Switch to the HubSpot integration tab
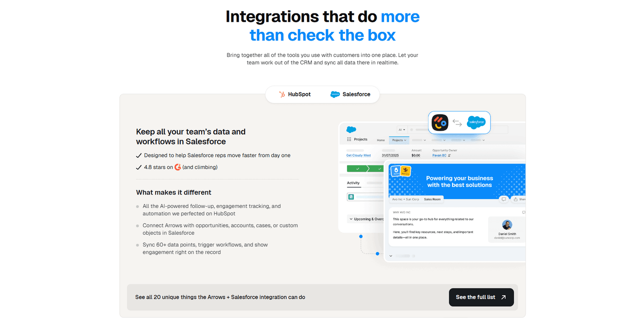The image size is (644, 318). [295, 94]
